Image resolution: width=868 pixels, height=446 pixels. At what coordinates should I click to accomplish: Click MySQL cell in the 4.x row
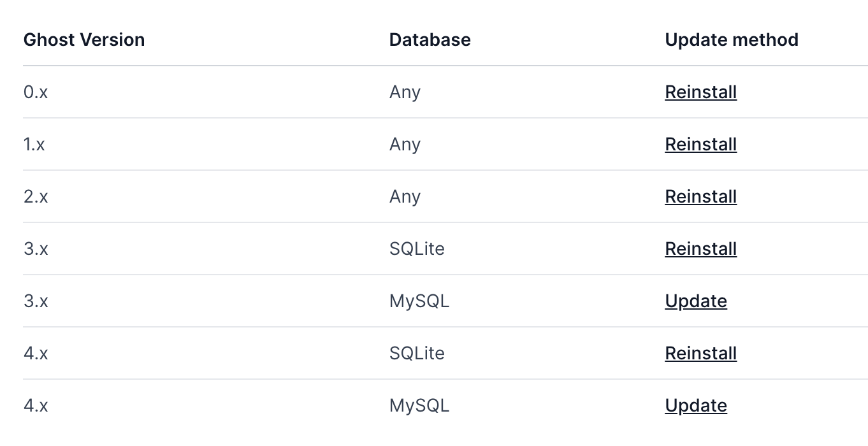419,405
